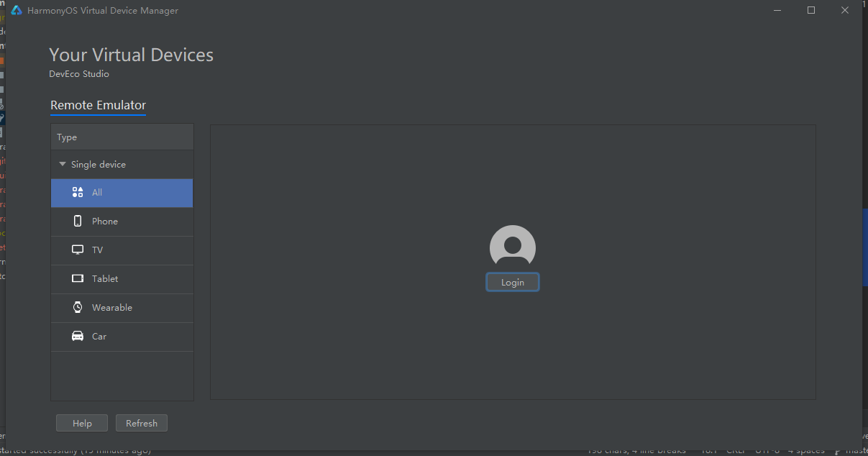Click the grey user avatar icon
This screenshot has width=868, height=456.
pos(513,247)
